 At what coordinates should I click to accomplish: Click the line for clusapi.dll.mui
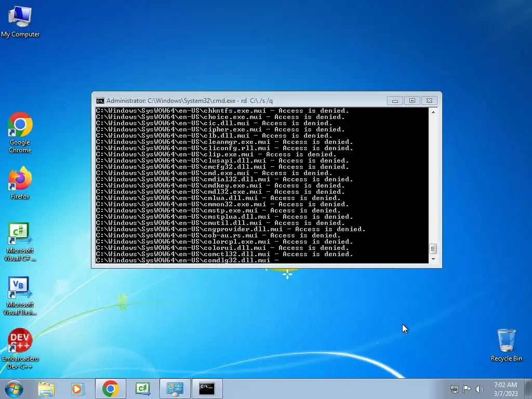[x=222, y=161]
